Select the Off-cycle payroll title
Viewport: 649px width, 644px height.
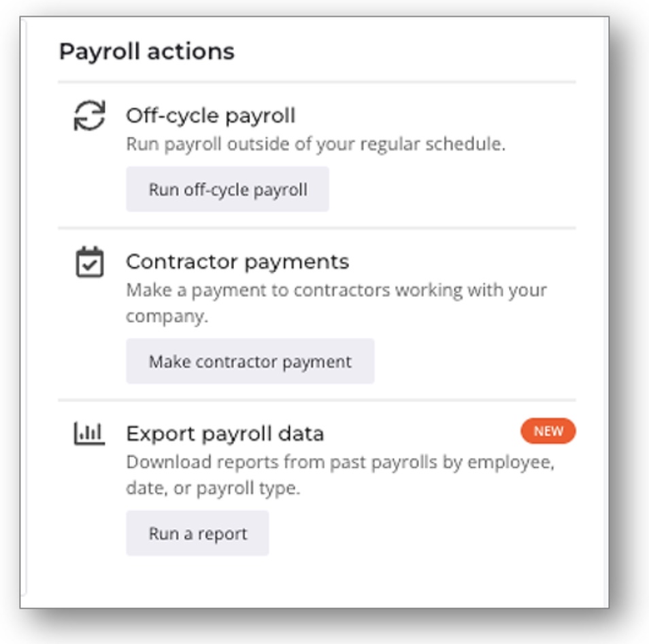click(x=210, y=116)
